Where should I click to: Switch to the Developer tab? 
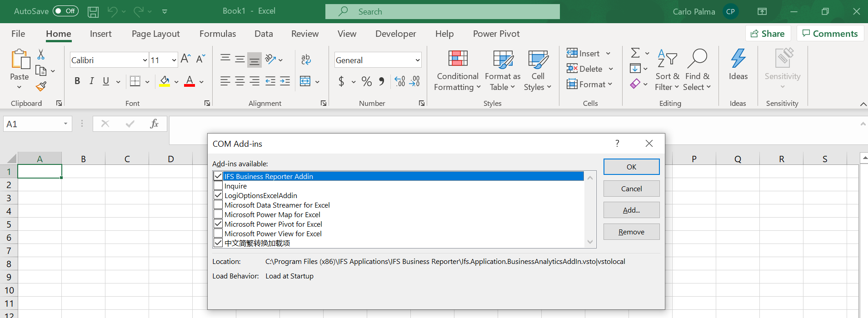395,34
